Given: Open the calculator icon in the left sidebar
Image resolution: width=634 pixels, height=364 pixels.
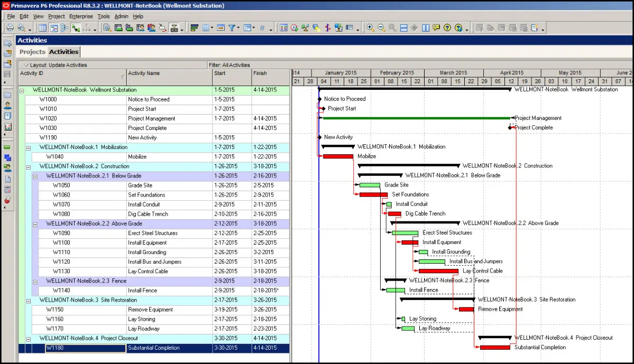Looking at the screenshot, I should (8, 190).
